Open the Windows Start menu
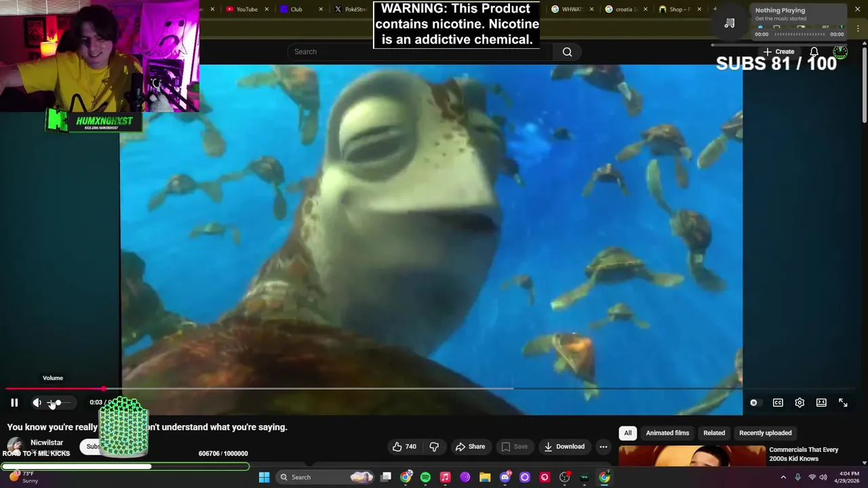This screenshot has width=868, height=488. 264,477
